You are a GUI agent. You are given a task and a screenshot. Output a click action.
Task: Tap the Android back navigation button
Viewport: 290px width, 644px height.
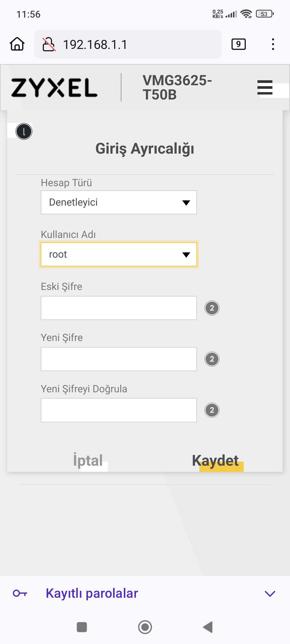click(x=208, y=627)
